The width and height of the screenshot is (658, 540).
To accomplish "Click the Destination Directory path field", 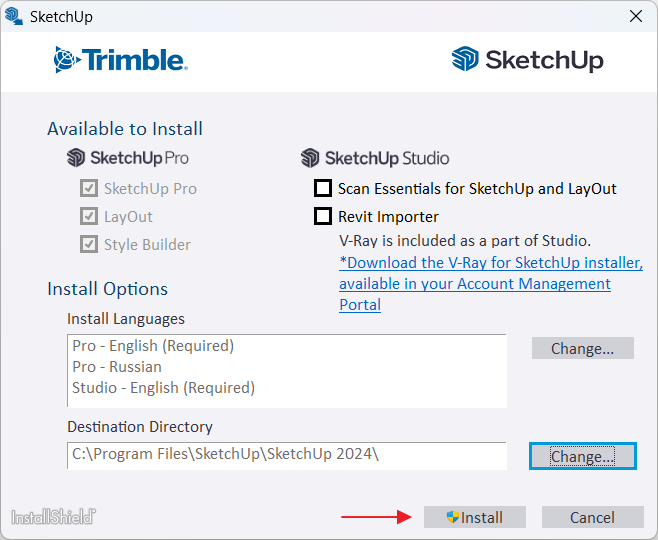I will pyautogui.click(x=287, y=455).
